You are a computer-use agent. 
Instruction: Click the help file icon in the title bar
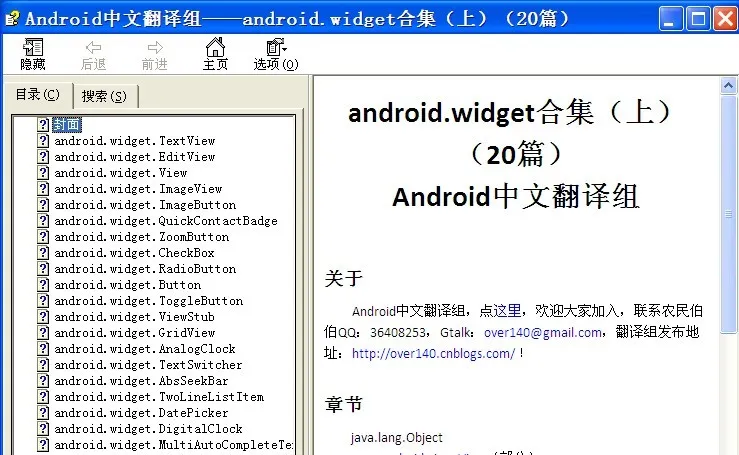[12, 18]
